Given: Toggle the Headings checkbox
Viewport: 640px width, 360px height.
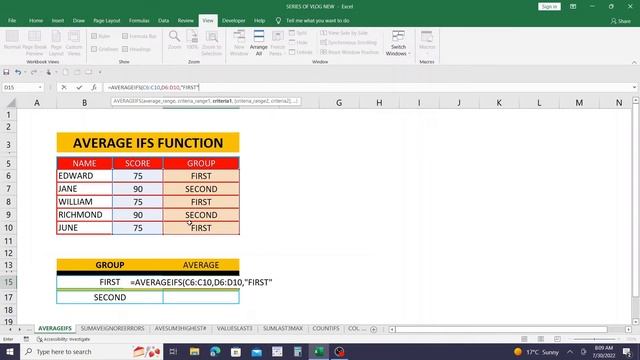Looking at the screenshot, I should 125,49.
